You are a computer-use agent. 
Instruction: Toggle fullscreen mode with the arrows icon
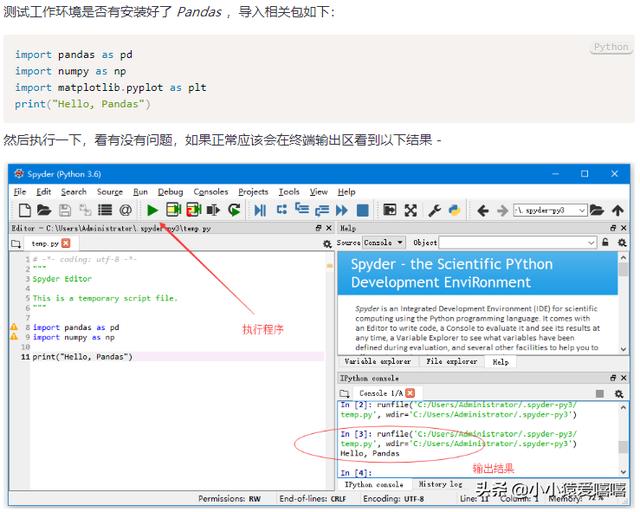point(411,210)
